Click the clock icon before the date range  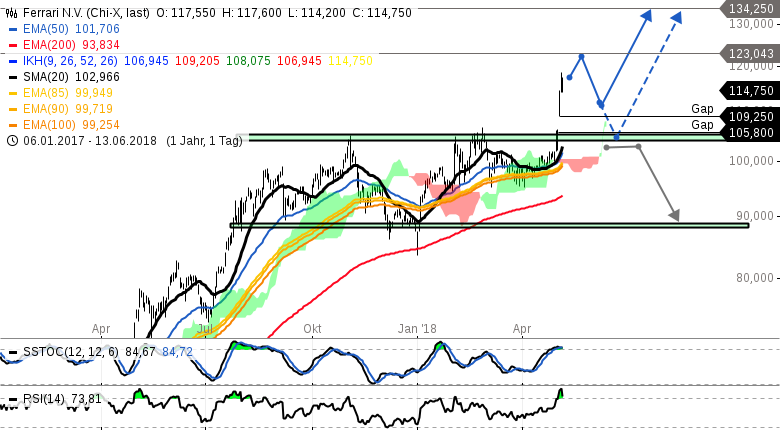[12, 141]
